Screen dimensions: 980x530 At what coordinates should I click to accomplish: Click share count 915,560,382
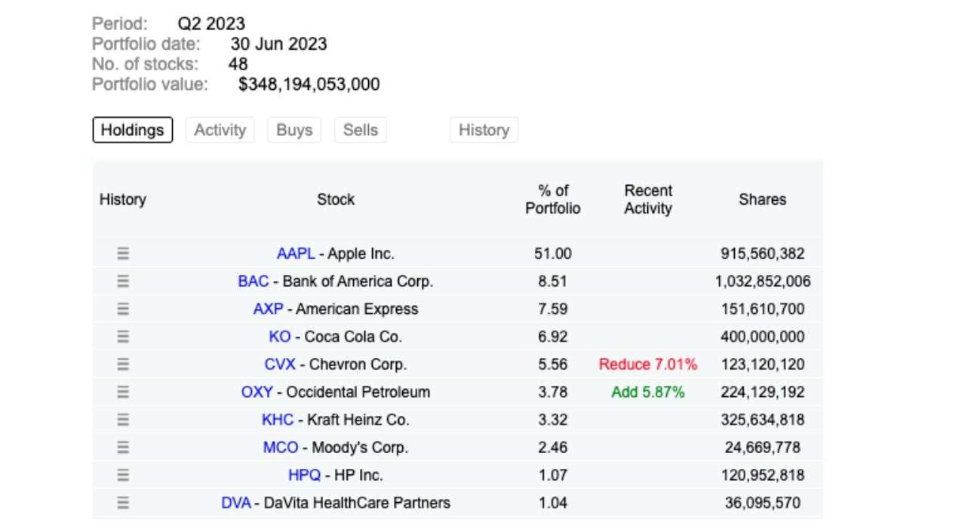pos(763,254)
